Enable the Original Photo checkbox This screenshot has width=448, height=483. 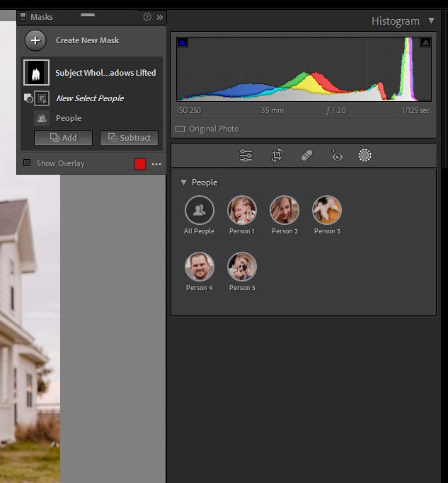coord(180,129)
